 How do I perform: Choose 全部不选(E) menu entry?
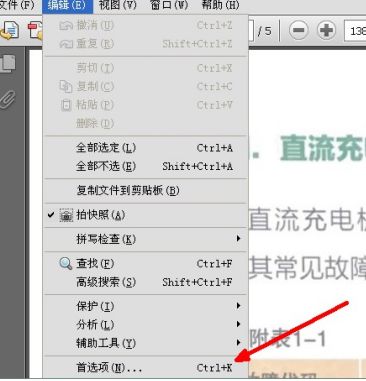[146, 166]
